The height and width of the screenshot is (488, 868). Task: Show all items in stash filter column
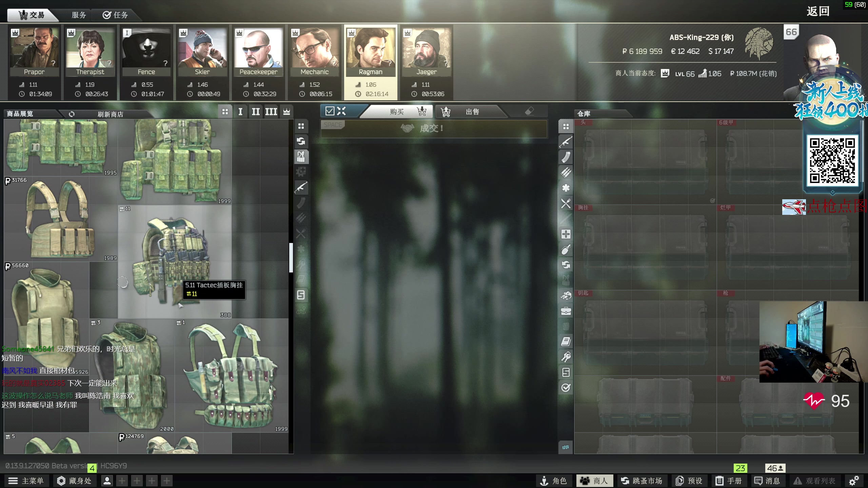pyautogui.click(x=566, y=127)
